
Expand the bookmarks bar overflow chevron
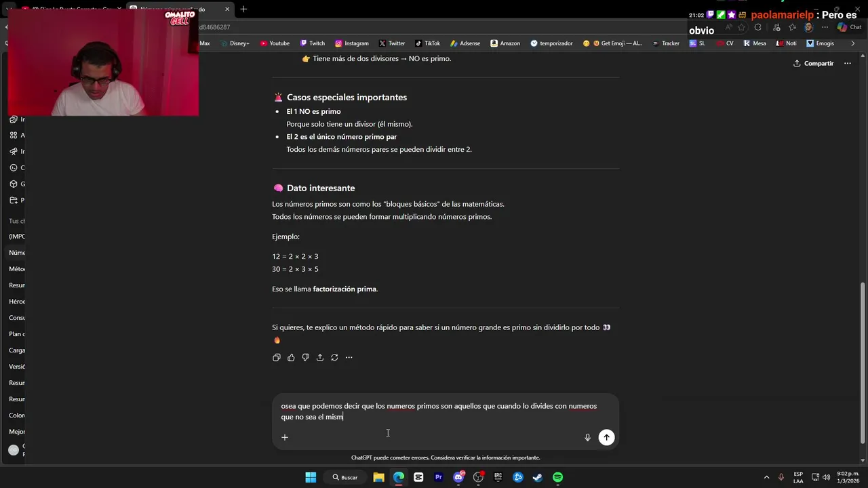(x=853, y=43)
